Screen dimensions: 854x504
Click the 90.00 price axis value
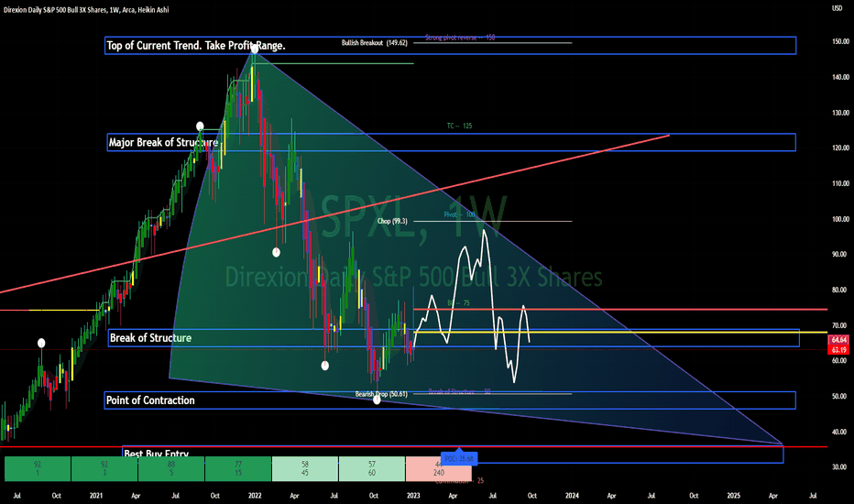click(x=840, y=254)
